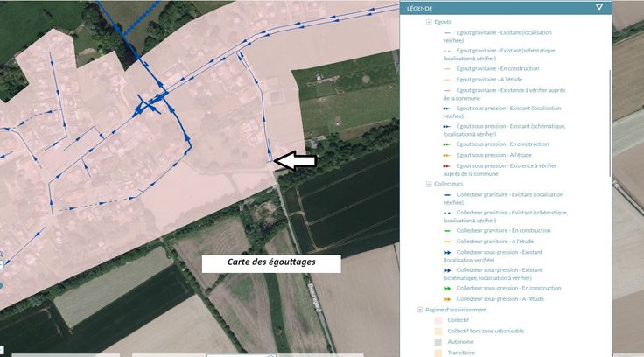This screenshot has height=357, width=644.
Task: Click the green Collecteur gravitaire En construction symbol
Action: coord(447,230)
